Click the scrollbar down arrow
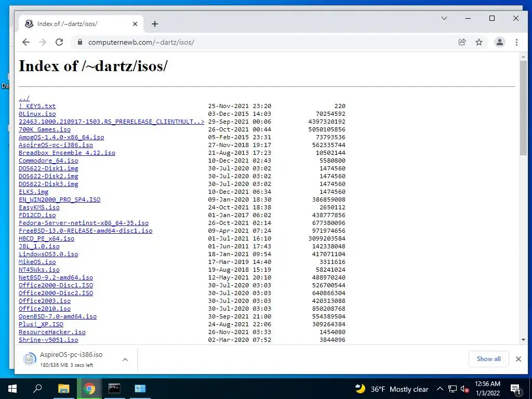The height and width of the screenshot is (399, 532). point(523,340)
